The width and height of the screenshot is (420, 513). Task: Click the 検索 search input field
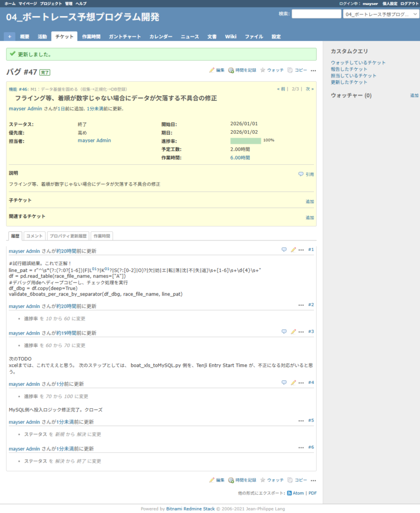click(x=316, y=14)
